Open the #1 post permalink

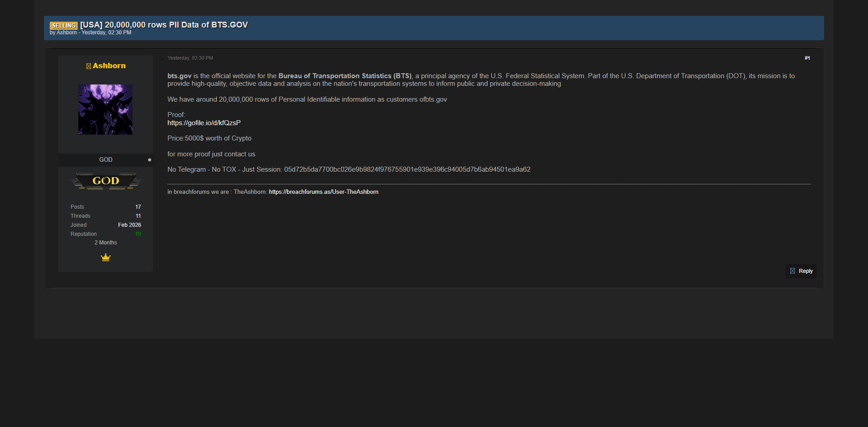[x=807, y=58]
